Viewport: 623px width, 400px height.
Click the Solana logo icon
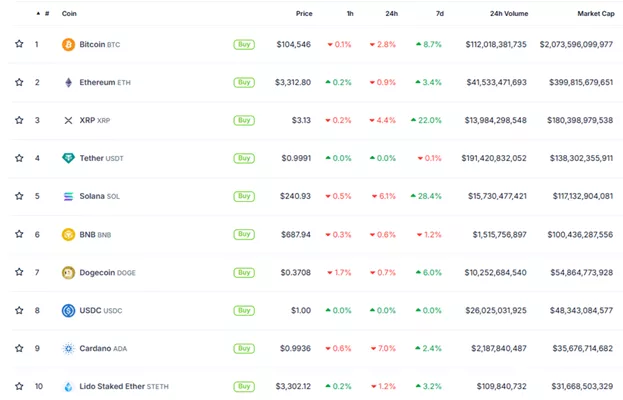[x=68, y=196]
